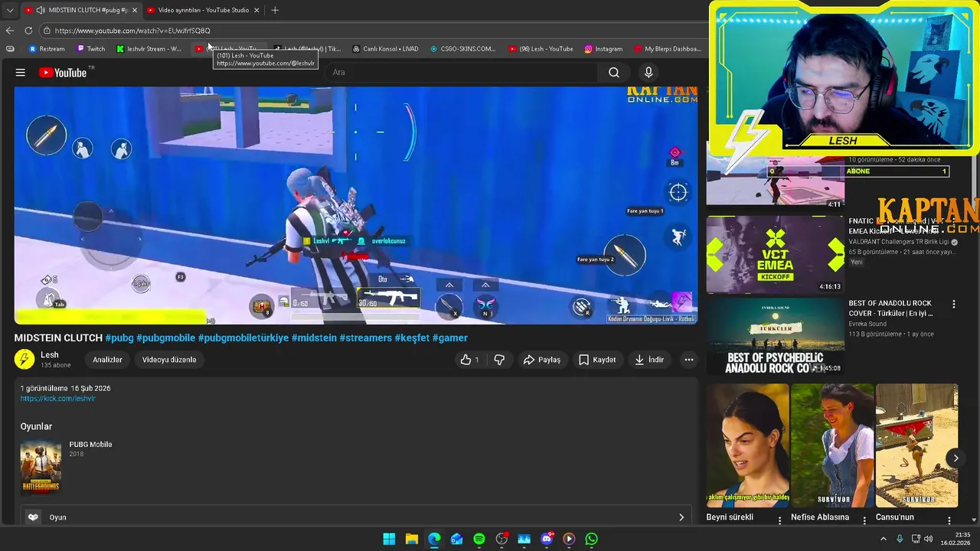Viewport: 980px width, 551px height.
Task: Open the Lesh channel name link
Action: 50,355
